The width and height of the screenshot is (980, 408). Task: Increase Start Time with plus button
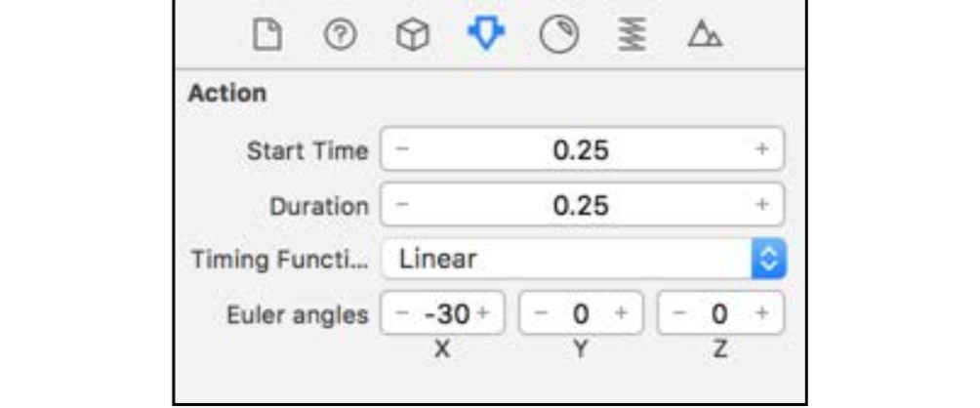[x=761, y=149]
